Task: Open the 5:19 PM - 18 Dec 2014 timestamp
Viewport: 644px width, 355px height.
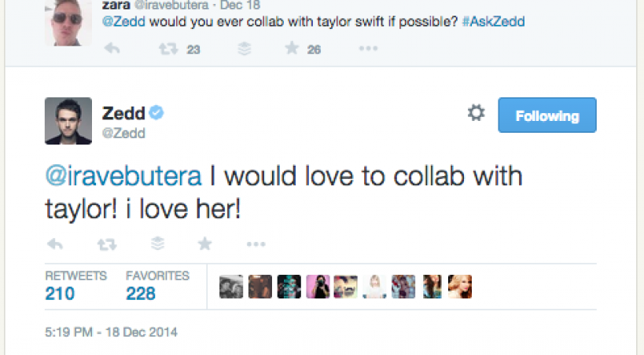Action: [111, 332]
